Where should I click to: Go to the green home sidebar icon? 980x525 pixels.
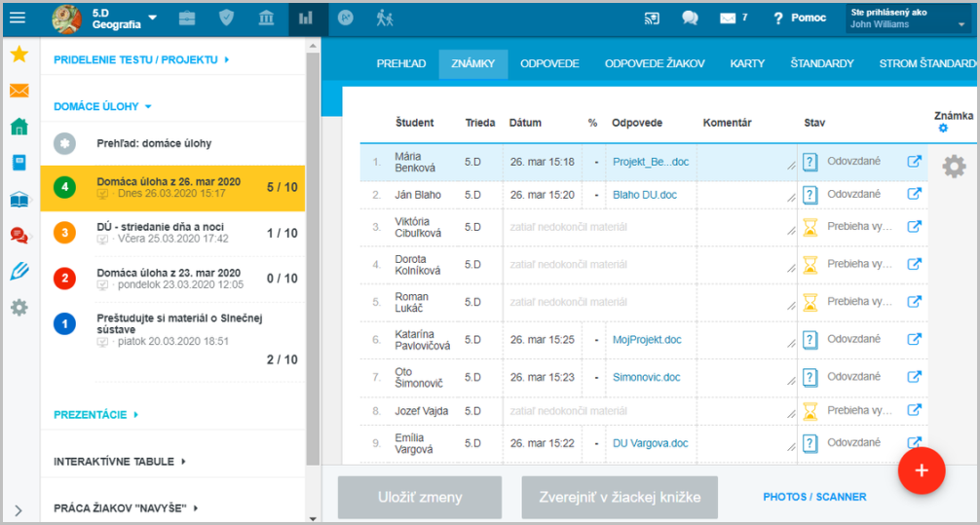point(19,127)
